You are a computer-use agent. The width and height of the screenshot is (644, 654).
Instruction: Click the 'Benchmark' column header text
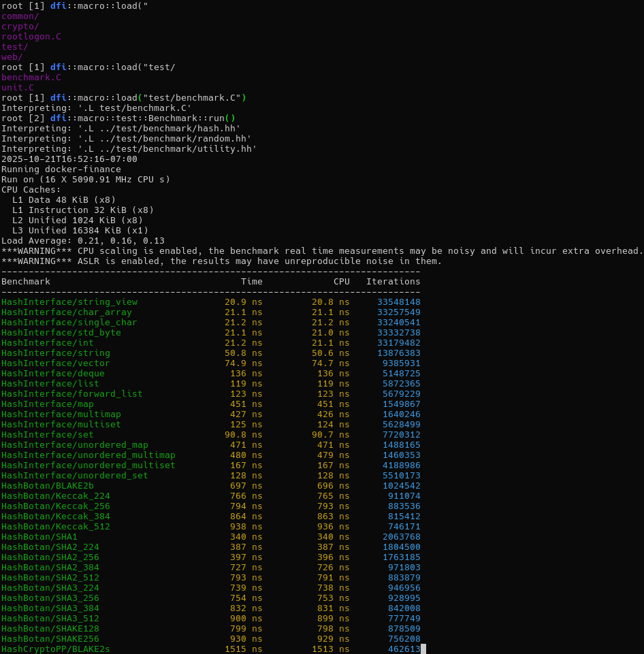[26, 281]
